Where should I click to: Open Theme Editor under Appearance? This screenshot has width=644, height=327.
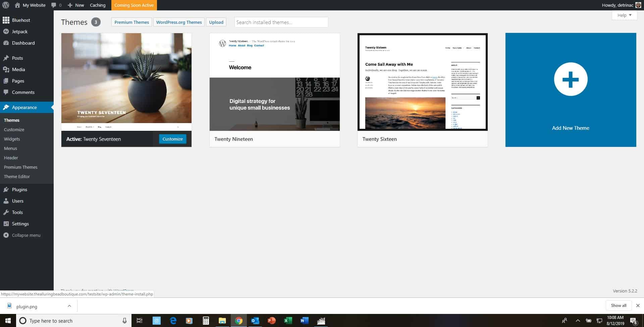point(17,176)
